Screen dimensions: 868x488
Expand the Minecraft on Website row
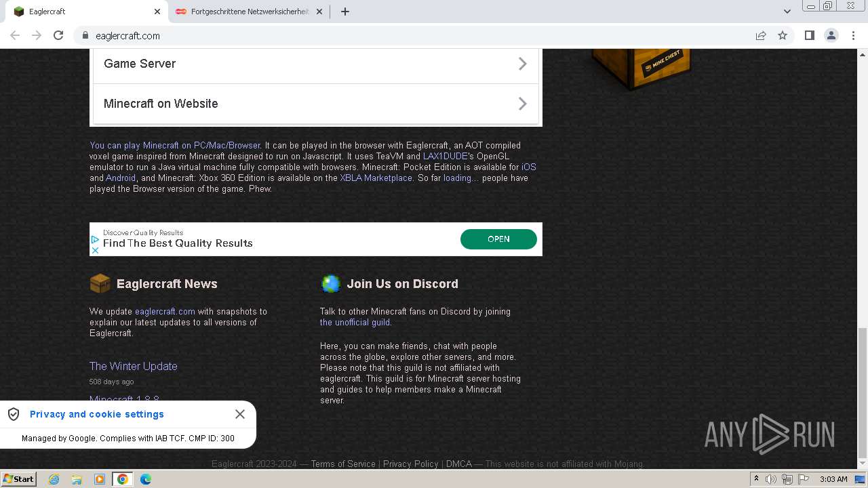point(316,104)
